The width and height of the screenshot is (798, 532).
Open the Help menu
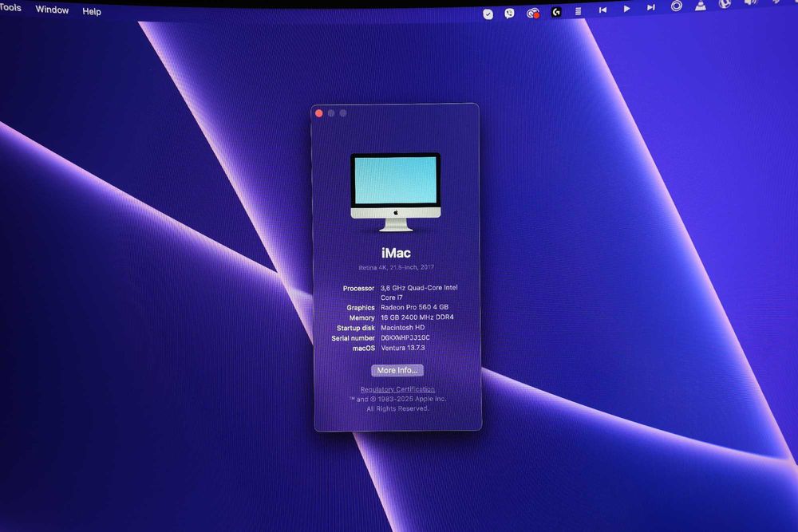click(92, 11)
